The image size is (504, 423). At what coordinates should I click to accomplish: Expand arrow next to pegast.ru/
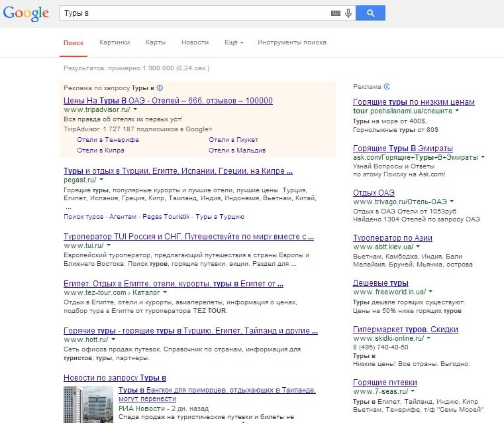pos(101,180)
